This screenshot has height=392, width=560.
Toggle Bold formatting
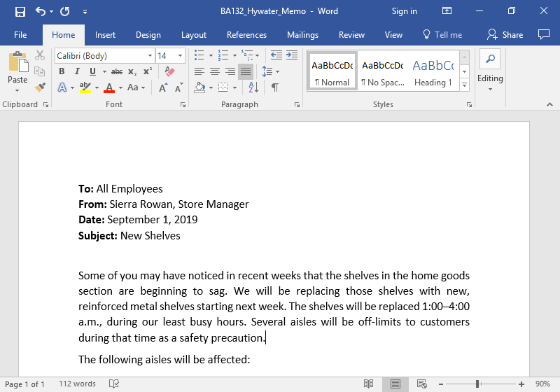coord(62,71)
